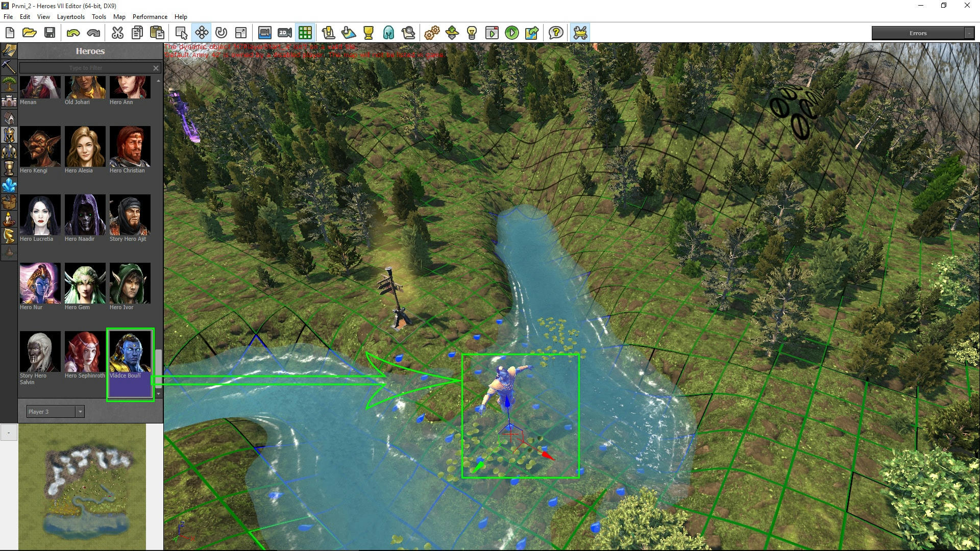Viewport: 980px width, 551px height.
Task: Cut selection with scissors icon
Action: pyautogui.click(x=117, y=33)
